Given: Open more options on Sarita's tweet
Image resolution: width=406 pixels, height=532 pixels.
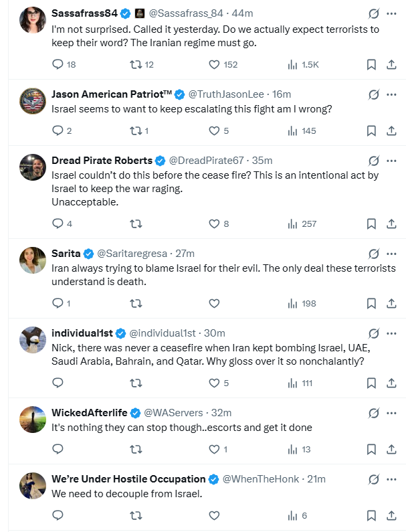Looking at the screenshot, I should [x=392, y=253].
